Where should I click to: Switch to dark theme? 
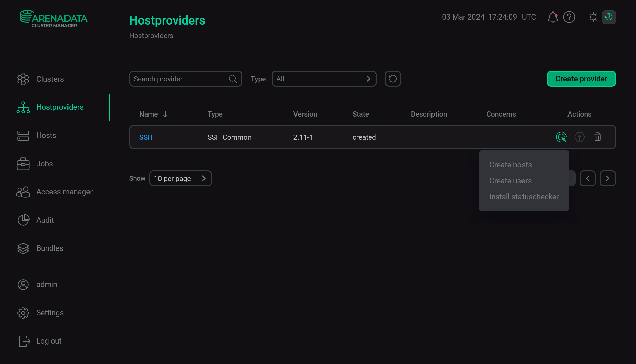pos(609,17)
